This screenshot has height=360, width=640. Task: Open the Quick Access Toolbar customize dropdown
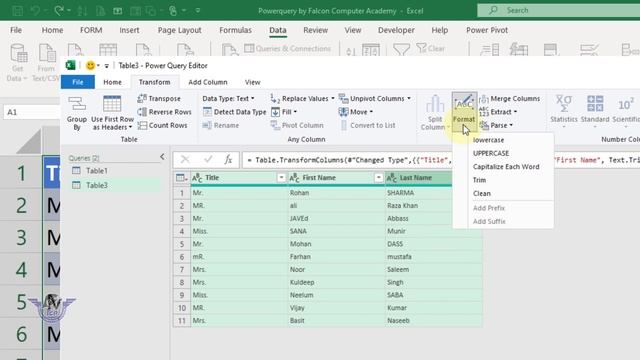point(107,66)
